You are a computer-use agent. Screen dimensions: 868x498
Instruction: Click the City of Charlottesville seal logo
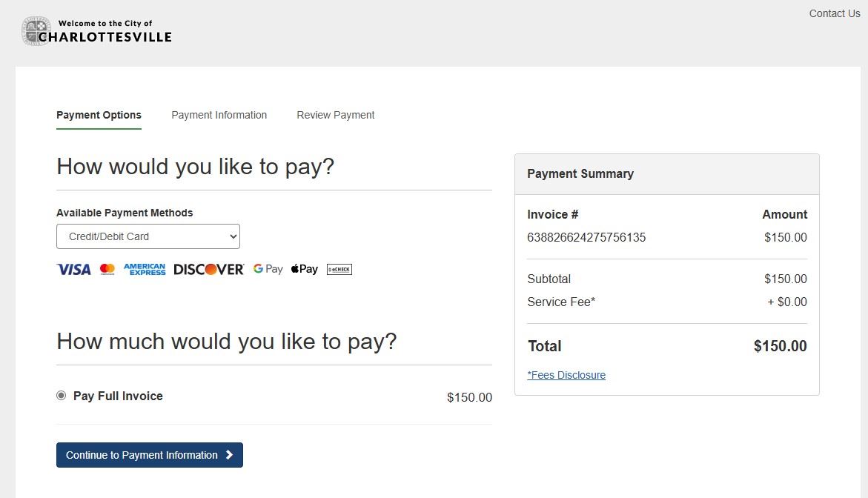pos(36,31)
